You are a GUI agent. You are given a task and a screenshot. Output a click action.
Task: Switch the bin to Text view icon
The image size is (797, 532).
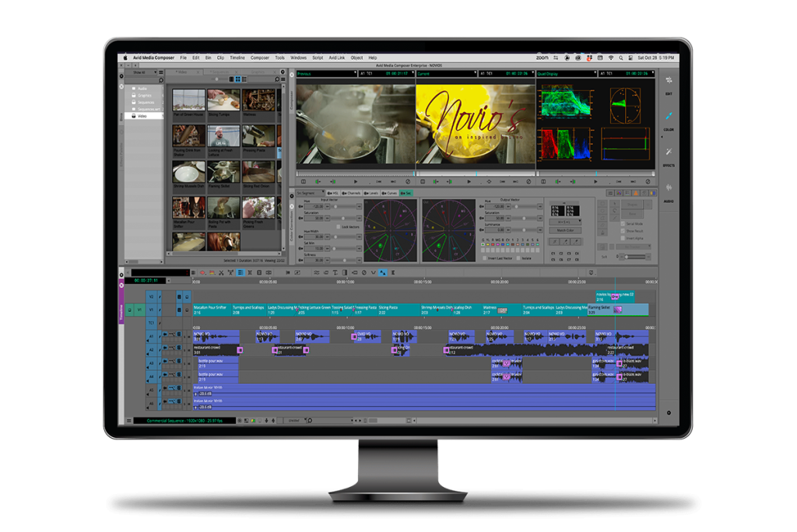tap(231, 79)
